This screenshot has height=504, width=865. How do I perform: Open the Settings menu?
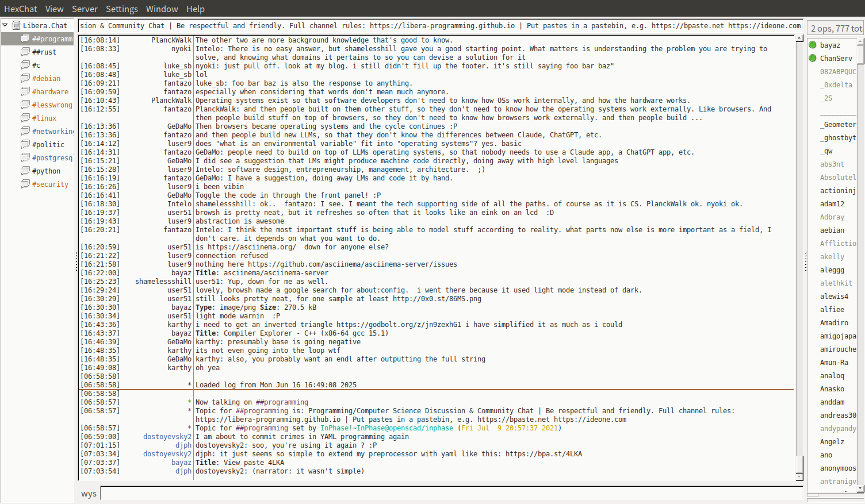[x=121, y=9]
